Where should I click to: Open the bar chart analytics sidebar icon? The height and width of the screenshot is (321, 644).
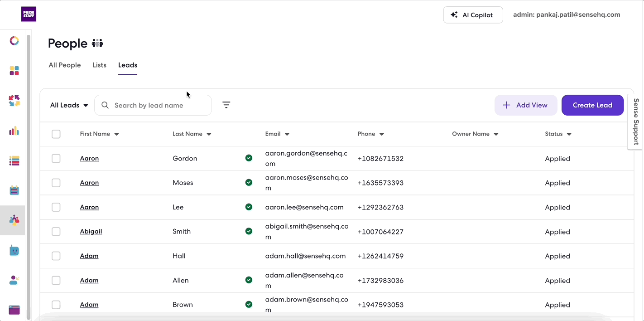click(x=14, y=131)
